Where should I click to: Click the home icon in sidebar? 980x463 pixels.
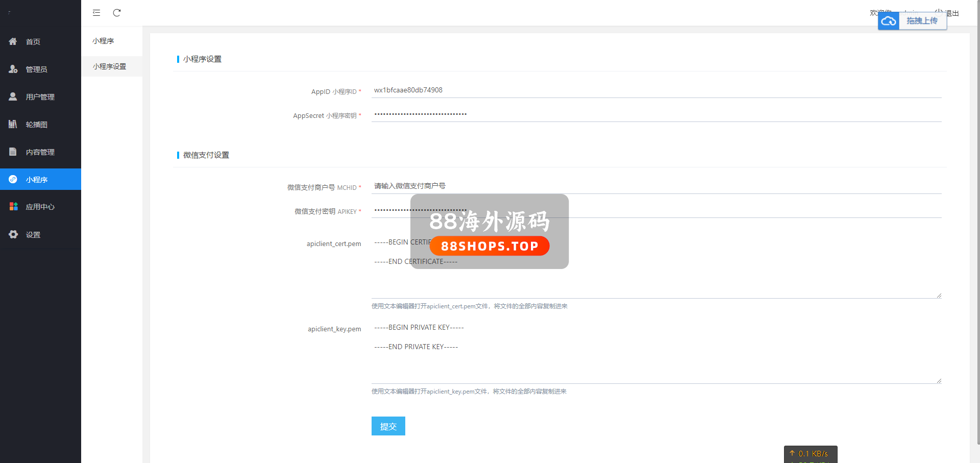click(x=13, y=41)
